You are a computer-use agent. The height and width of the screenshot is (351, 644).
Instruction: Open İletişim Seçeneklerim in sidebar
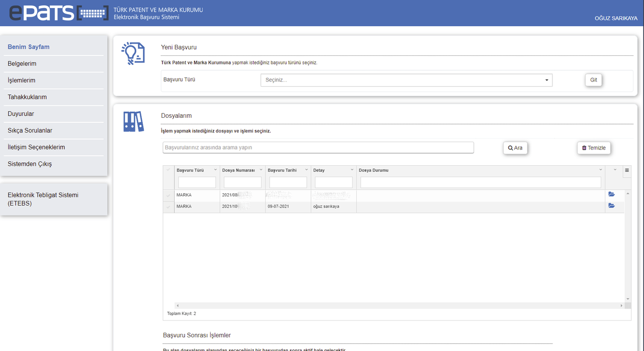(x=36, y=147)
